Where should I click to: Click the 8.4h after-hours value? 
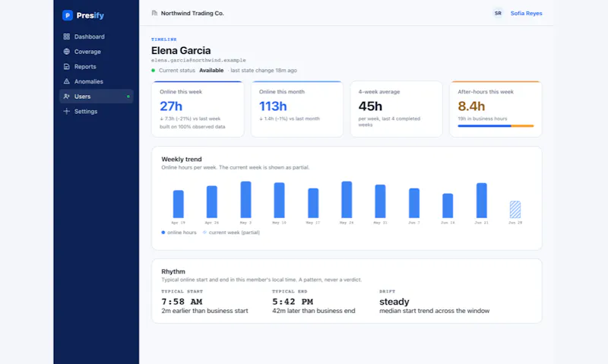click(471, 106)
